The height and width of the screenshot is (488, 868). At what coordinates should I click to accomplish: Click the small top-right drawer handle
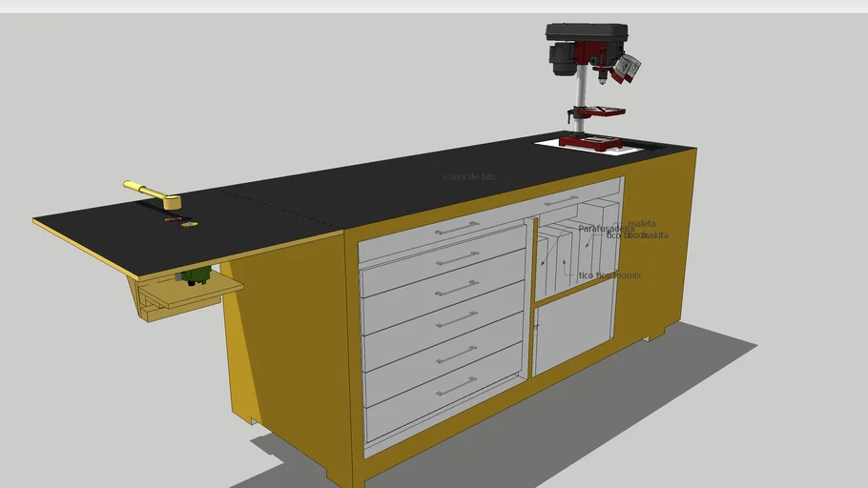point(561,200)
